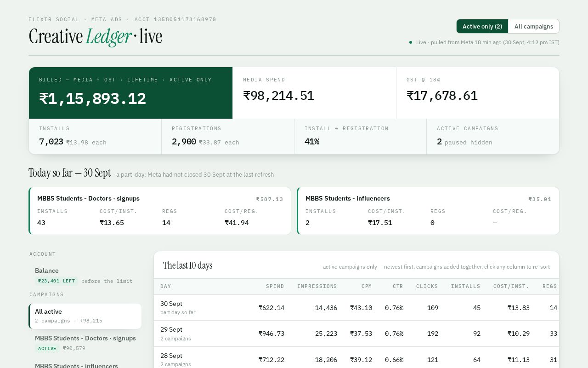
Task: Click the Live pulled from Meta status
Action: tap(484, 42)
